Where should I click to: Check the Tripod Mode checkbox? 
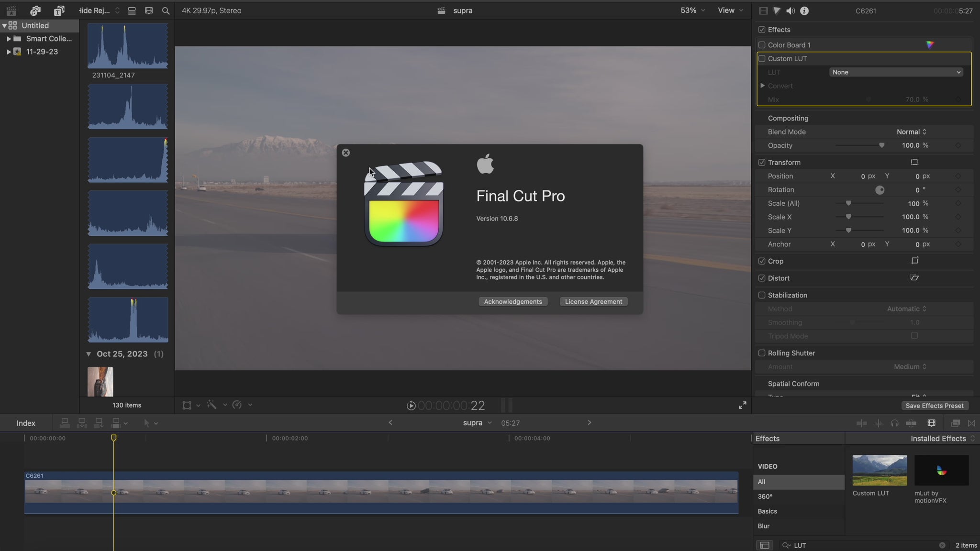[x=914, y=336]
